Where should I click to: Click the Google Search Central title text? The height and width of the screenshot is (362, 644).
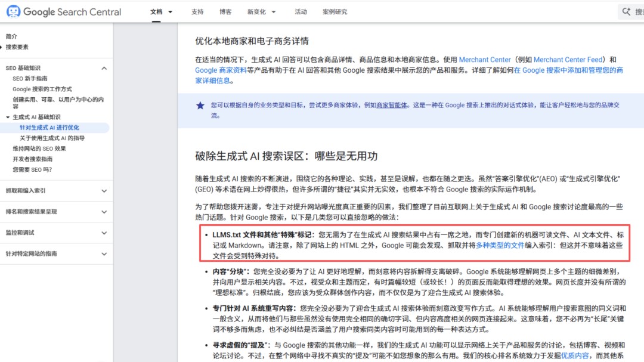72,12
